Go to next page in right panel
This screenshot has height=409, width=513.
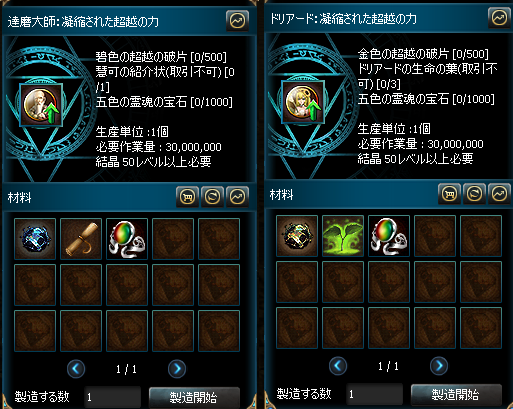click(439, 366)
